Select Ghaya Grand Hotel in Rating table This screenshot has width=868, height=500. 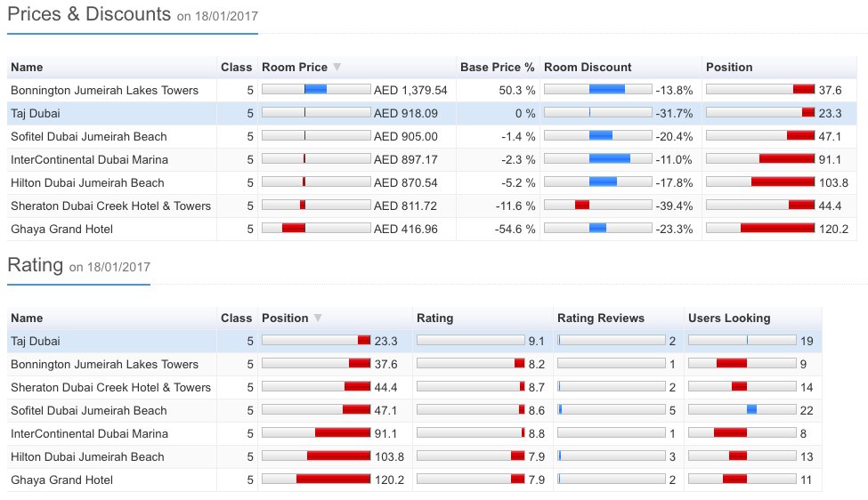(61, 480)
